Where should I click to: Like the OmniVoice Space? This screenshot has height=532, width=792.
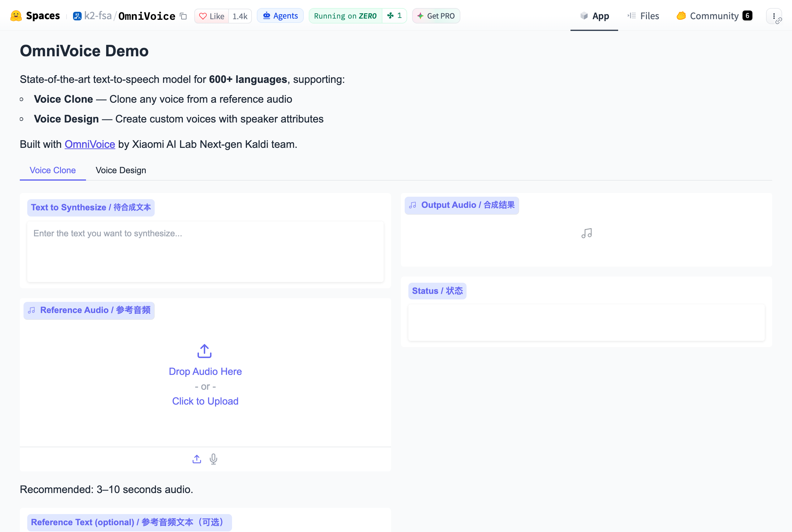(212, 16)
